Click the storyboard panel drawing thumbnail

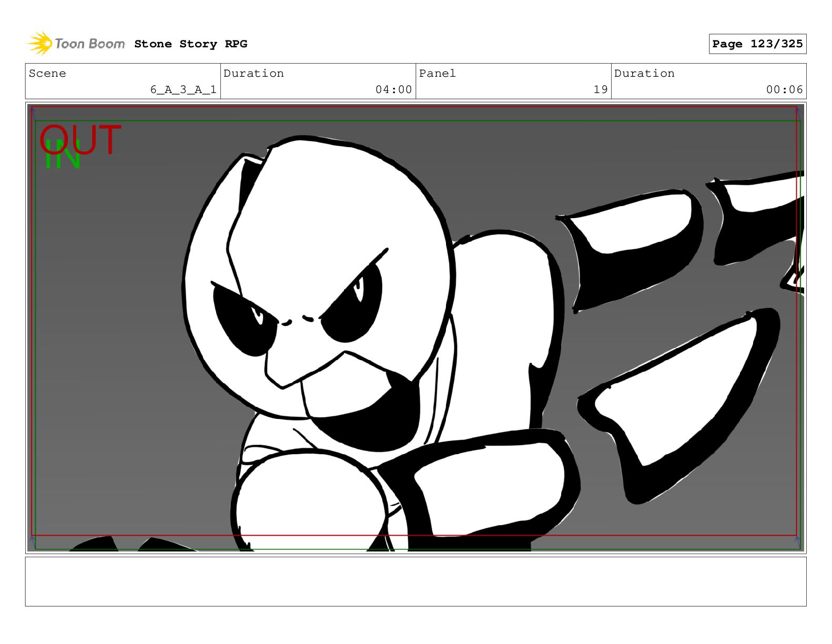click(x=415, y=328)
